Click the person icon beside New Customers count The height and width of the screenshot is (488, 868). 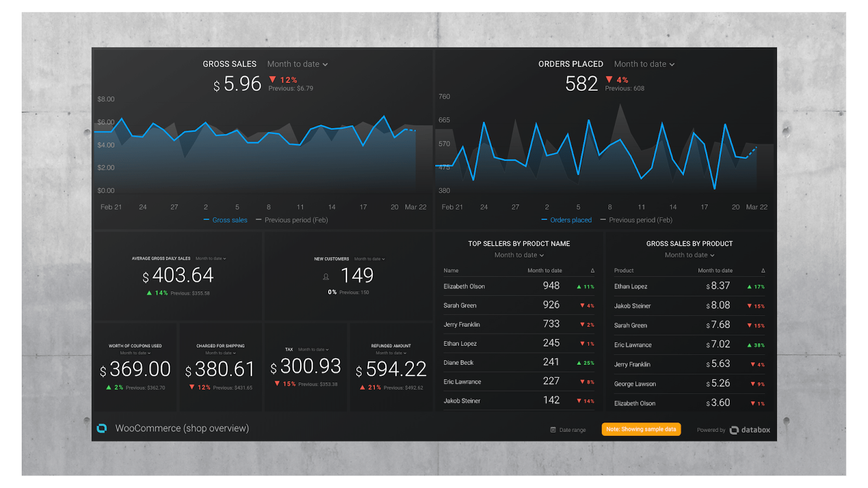click(326, 277)
